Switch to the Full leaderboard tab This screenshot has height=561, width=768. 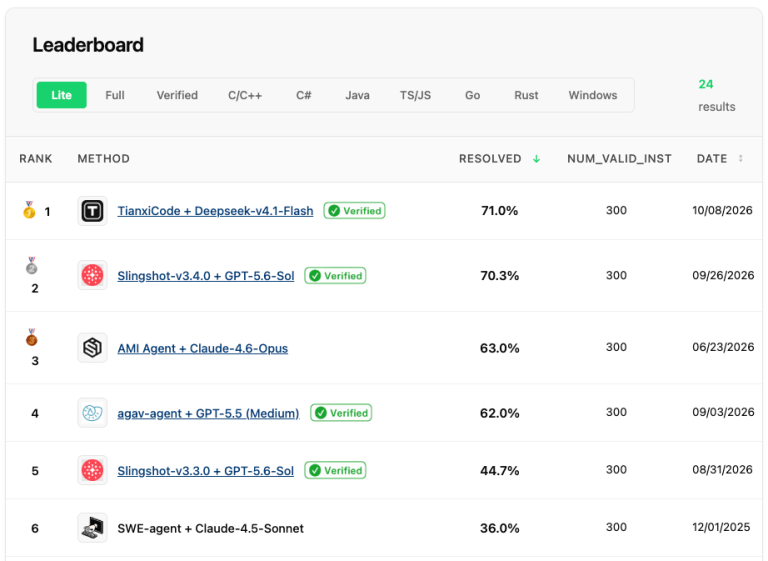[x=115, y=95]
